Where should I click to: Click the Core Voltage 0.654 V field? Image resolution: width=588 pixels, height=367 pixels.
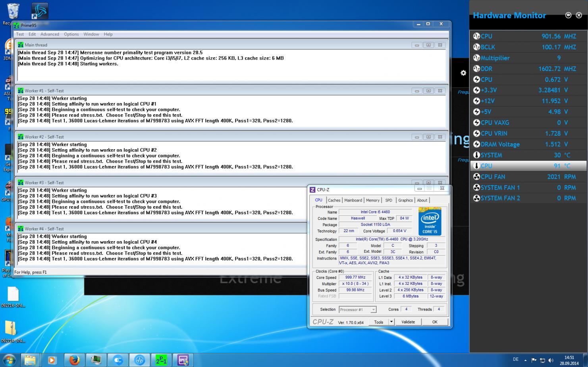pos(400,231)
